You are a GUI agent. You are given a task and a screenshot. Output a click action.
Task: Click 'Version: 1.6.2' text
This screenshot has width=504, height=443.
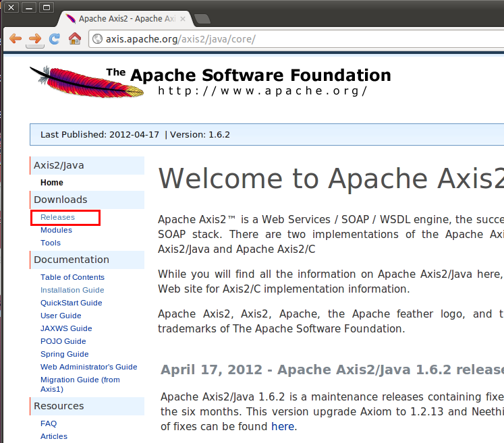(x=200, y=135)
